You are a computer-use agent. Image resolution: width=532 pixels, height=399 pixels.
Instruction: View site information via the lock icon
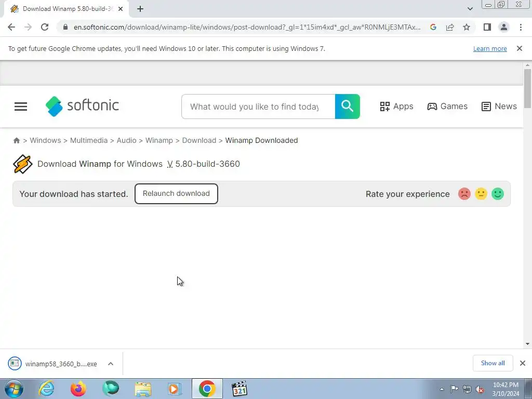[x=65, y=27]
